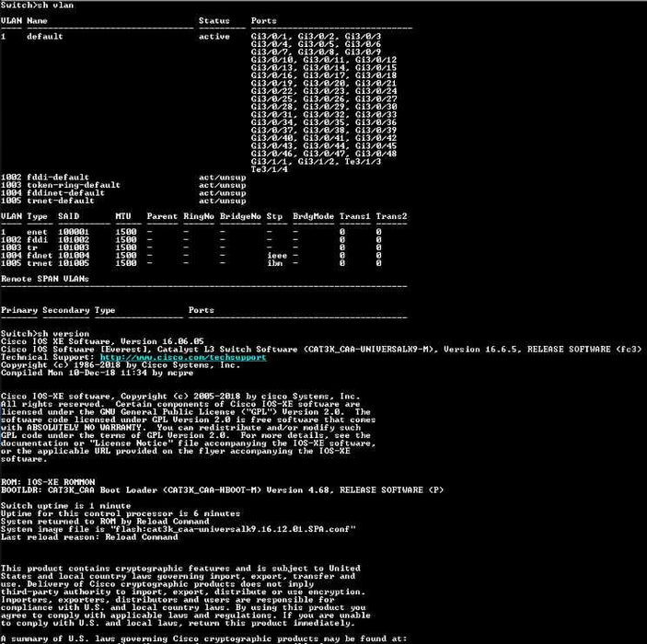Screen dimensions: 647x644
Task: Select the '1004 fddinet-default' row
Action: click(x=123, y=192)
